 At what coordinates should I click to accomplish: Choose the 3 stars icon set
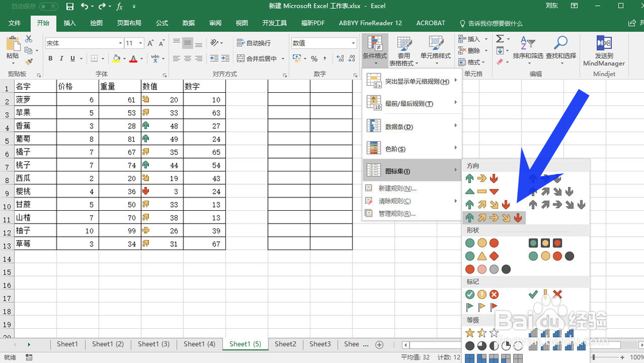point(482,333)
